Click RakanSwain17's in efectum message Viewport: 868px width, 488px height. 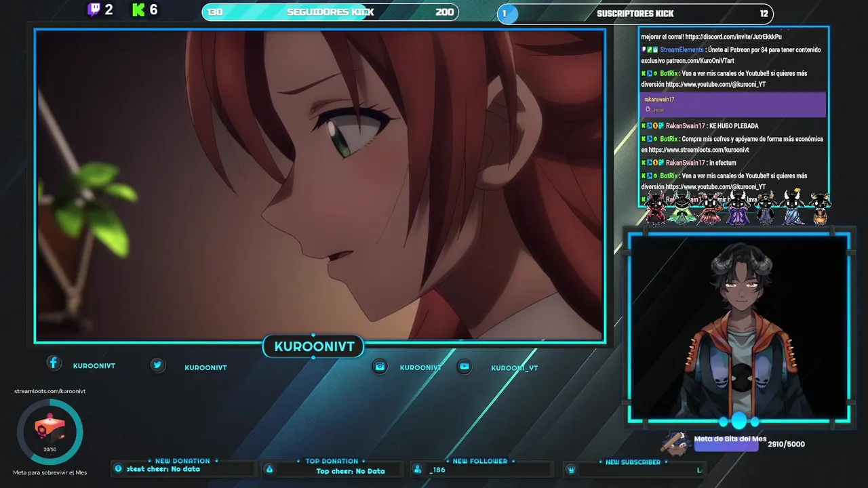(689, 163)
